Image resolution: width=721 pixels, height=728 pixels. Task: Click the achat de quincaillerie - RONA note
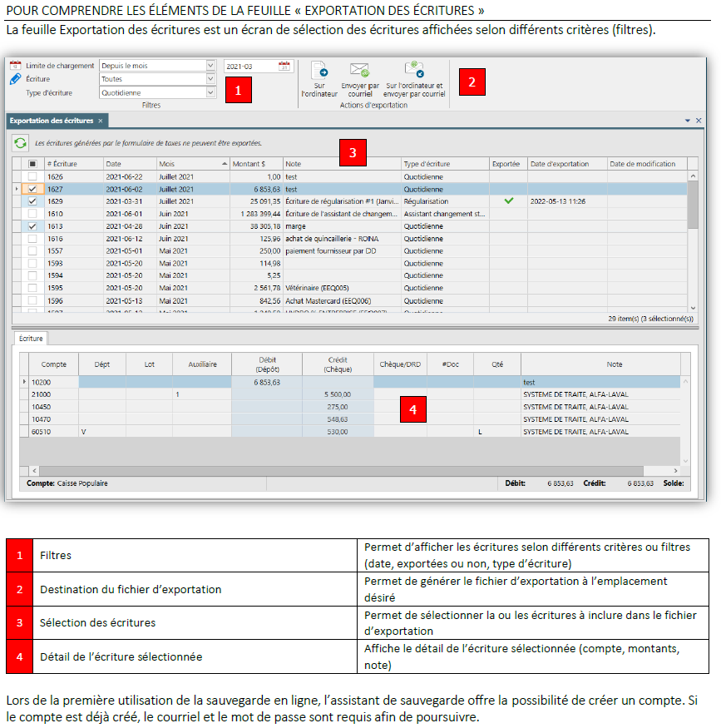[332, 239]
